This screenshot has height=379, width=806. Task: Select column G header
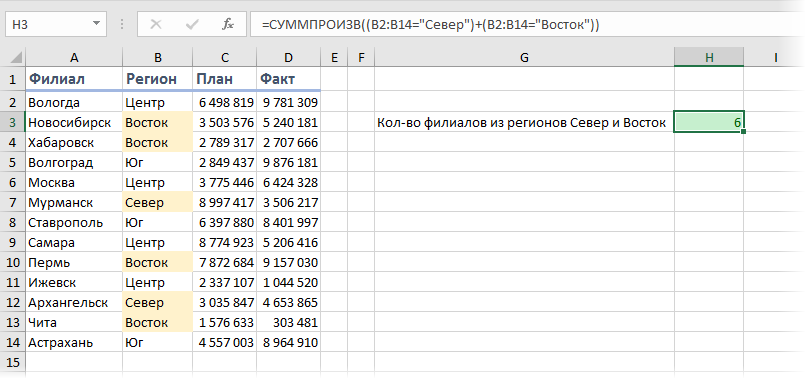point(524,58)
